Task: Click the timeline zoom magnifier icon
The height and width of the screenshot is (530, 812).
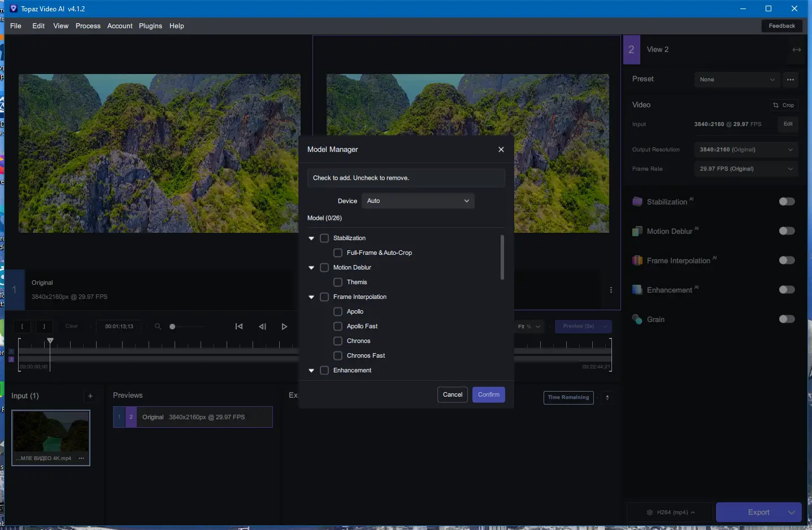Action: (158, 327)
